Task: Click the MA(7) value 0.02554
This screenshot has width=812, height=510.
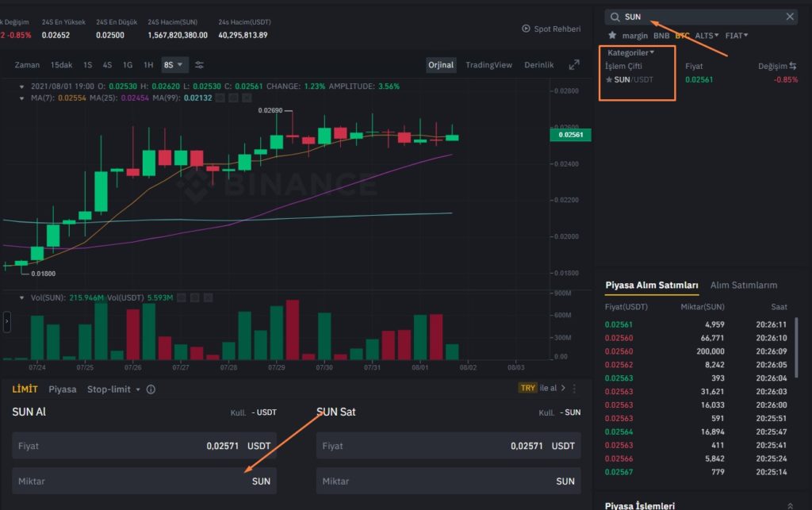Action: click(x=72, y=98)
